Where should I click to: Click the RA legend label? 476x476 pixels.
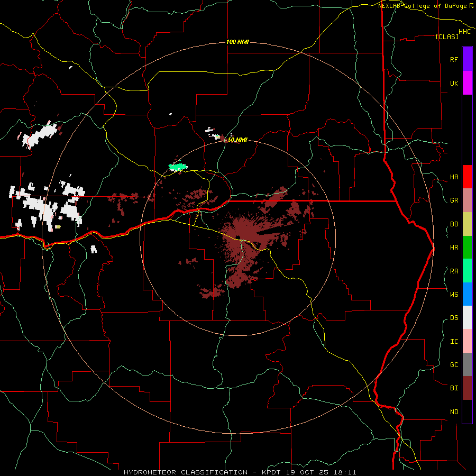(454, 271)
